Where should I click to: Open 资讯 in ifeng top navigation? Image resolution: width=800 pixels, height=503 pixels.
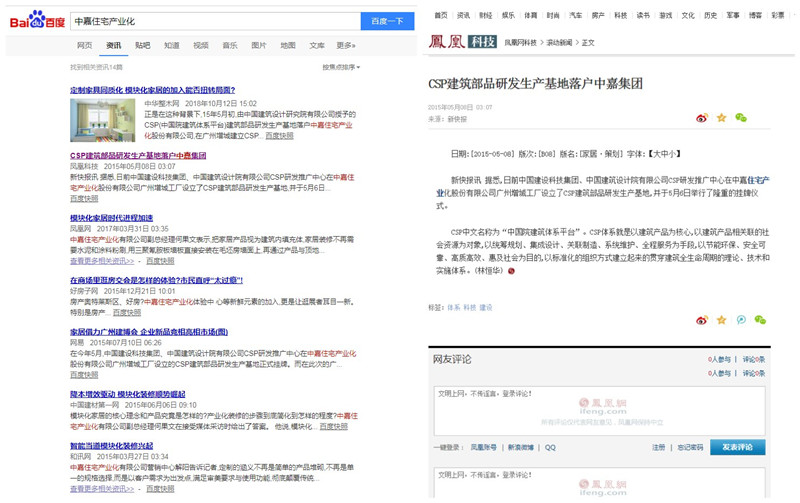coord(463,15)
